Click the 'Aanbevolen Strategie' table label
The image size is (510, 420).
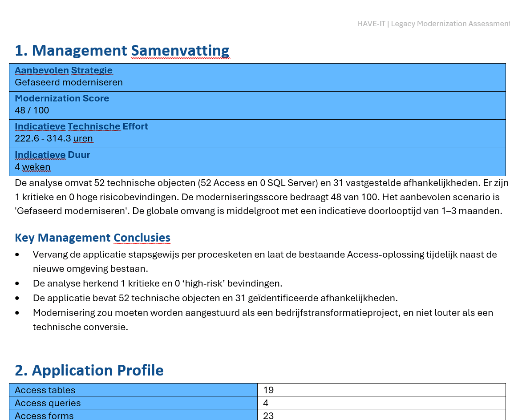tap(64, 70)
